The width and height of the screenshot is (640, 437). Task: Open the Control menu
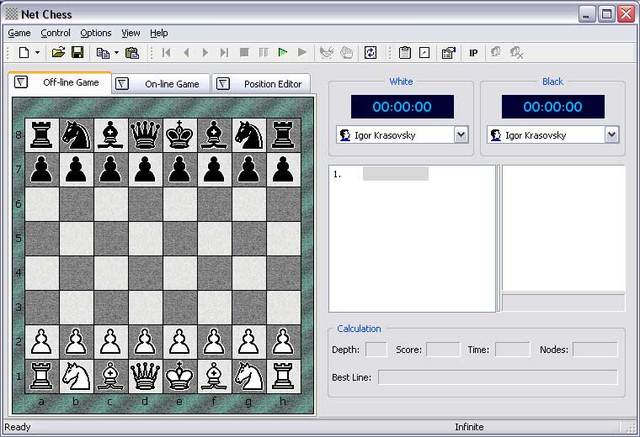coord(56,33)
